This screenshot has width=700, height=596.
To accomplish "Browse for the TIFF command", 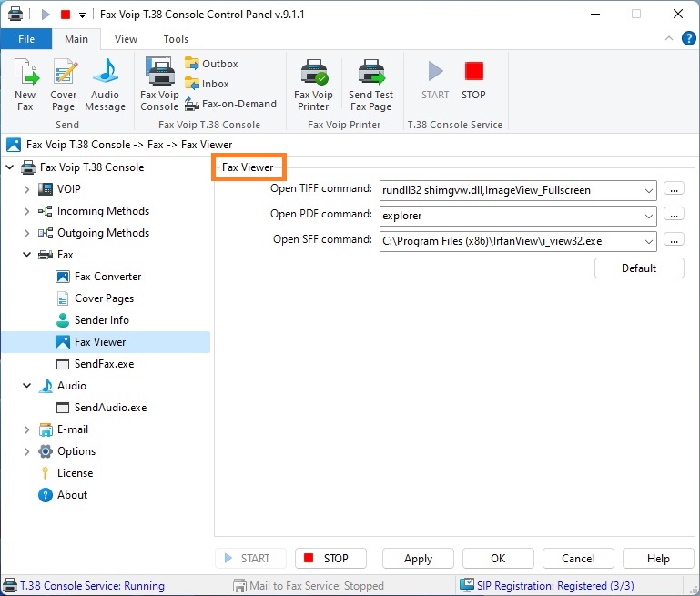I will point(674,189).
